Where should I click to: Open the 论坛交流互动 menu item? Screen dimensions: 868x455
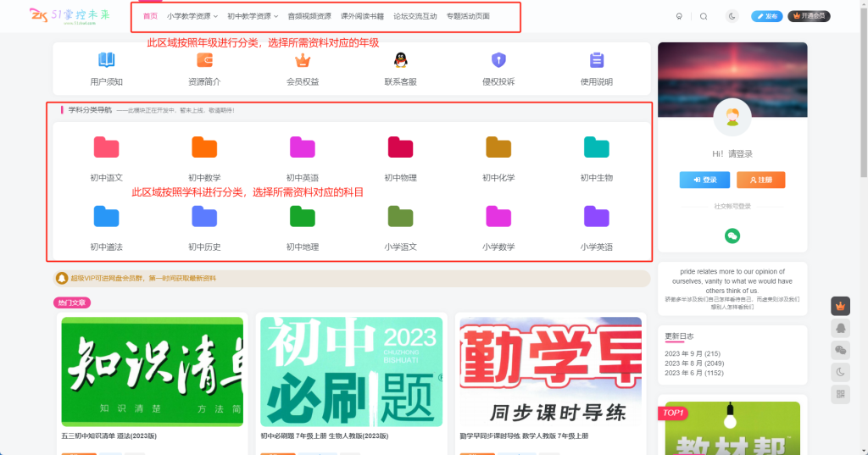pyautogui.click(x=415, y=16)
